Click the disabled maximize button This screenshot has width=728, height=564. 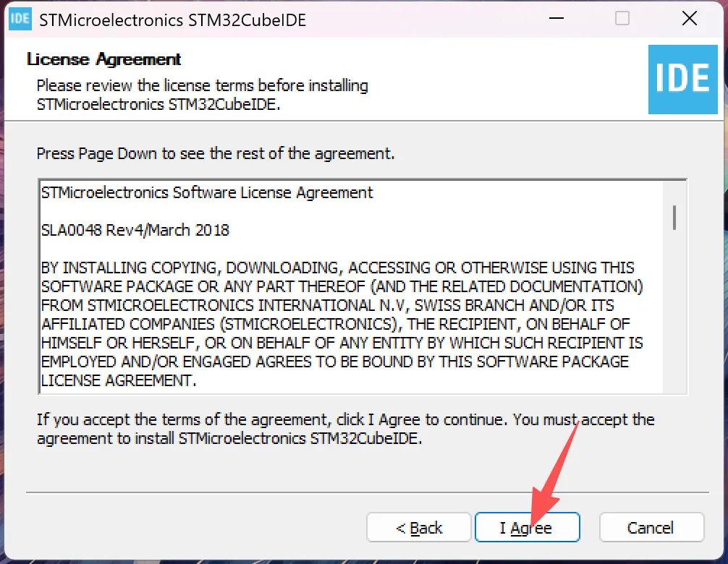(622, 19)
